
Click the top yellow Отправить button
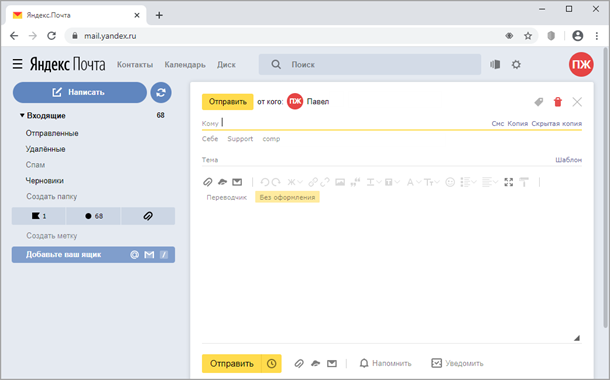click(x=228, y=102)
